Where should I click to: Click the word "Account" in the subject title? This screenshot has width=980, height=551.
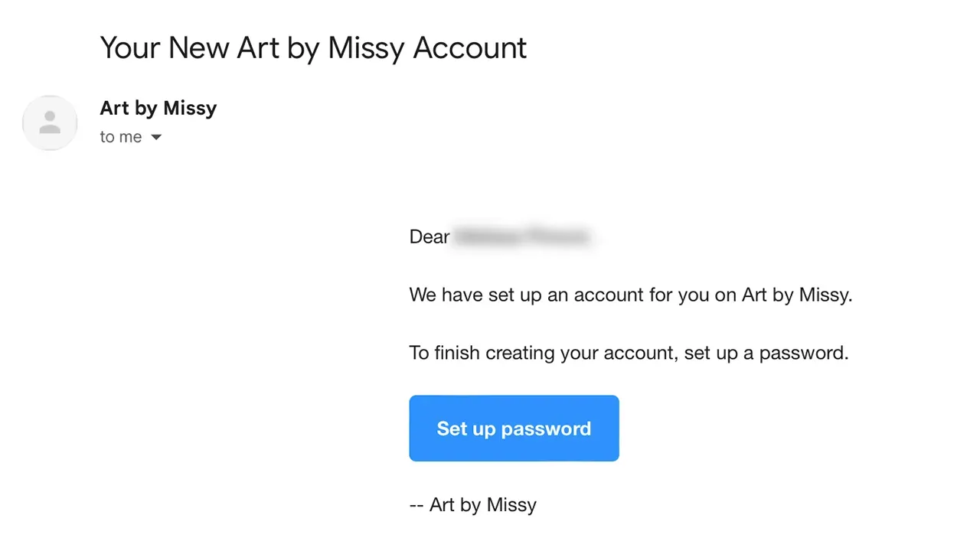[470, 47]
